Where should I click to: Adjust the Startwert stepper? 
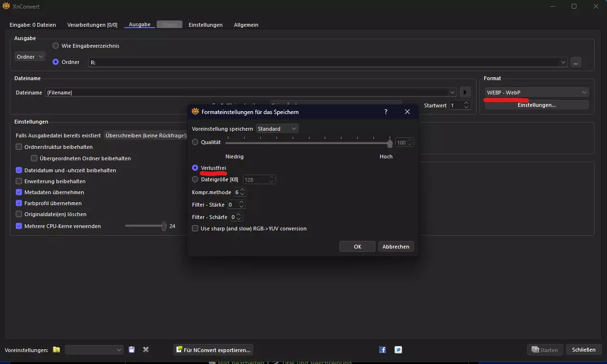click(467, 105)
